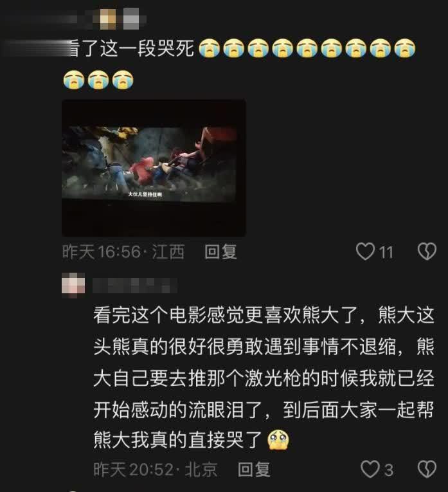Tap the first crying emoji after 哭死

pyautogui.click(x=210, y=48)
